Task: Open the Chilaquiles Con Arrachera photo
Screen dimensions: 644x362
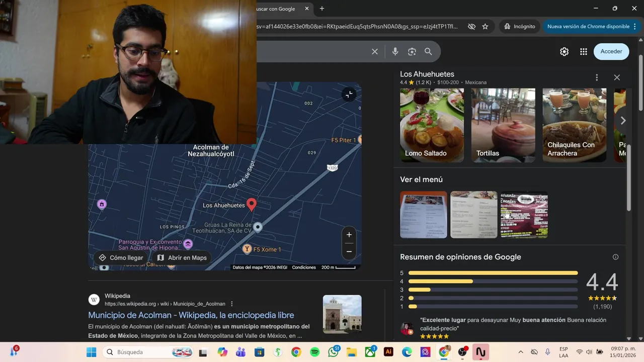Action: (575, 125)
